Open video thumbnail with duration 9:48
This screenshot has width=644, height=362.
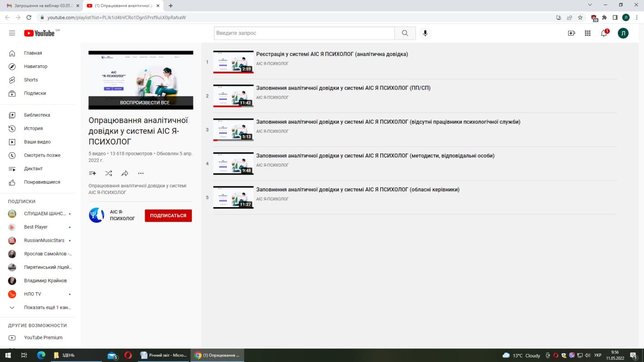233,163
